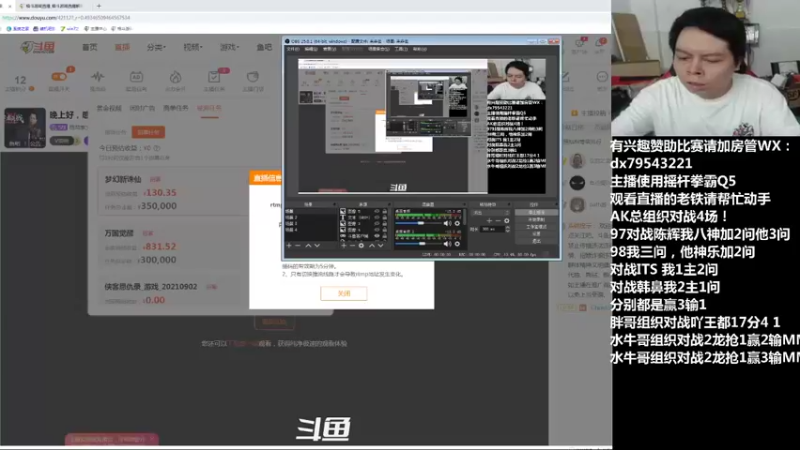Open the AD advertising task icon
Viewport: 800px width, 450px height.
tap(136, 77)
